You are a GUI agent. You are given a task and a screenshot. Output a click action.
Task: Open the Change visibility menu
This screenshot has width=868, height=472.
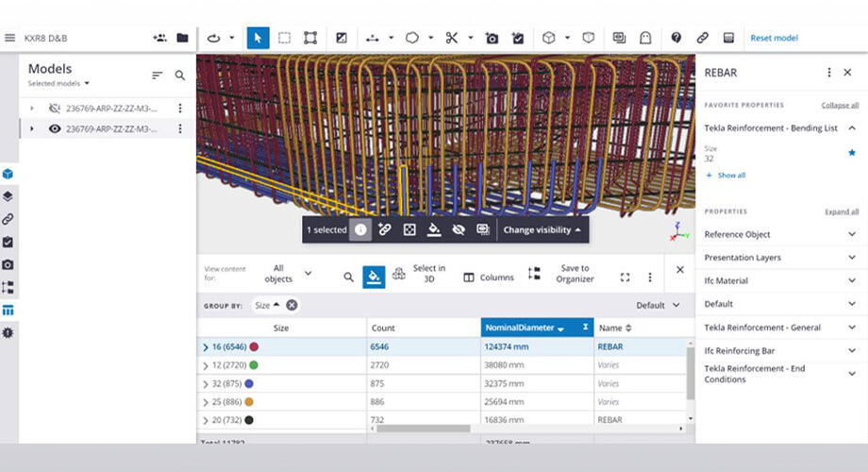point(542,230)
